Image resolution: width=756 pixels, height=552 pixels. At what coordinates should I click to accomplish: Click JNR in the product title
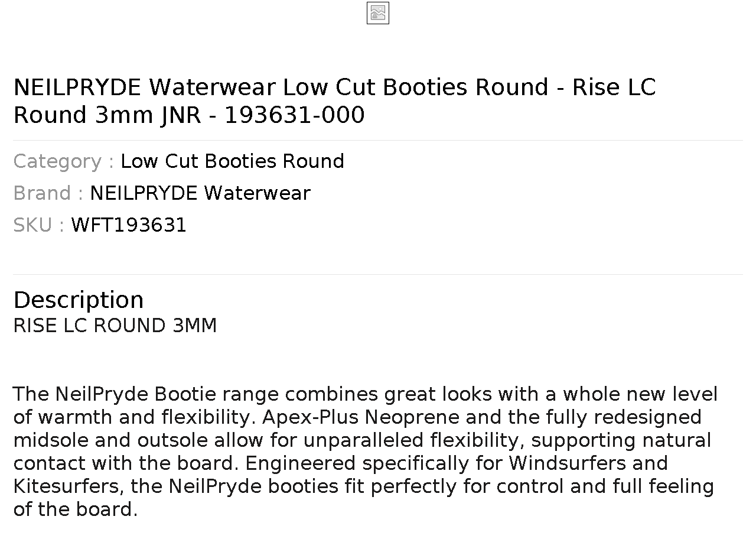(x=181, y=115)
